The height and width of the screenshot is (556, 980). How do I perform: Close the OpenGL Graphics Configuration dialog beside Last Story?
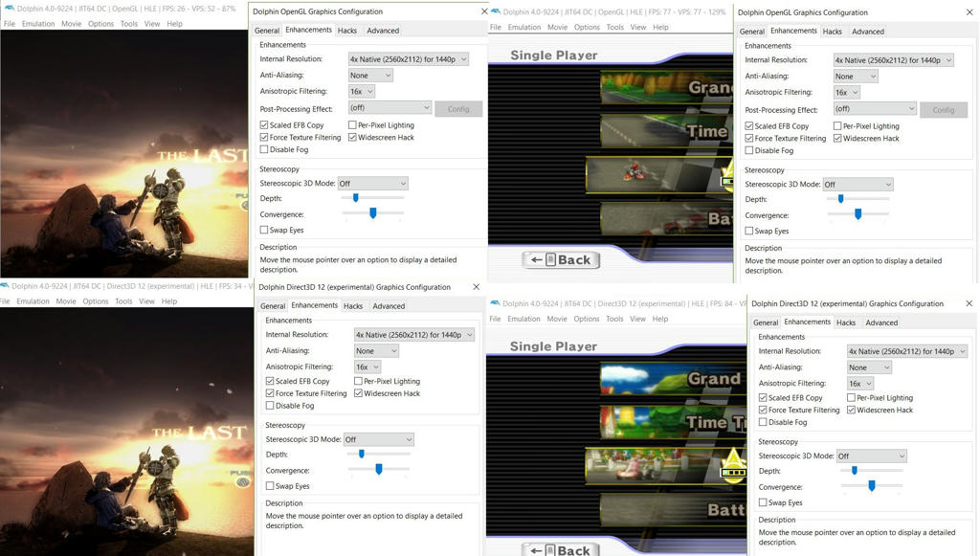coord(483,11)
